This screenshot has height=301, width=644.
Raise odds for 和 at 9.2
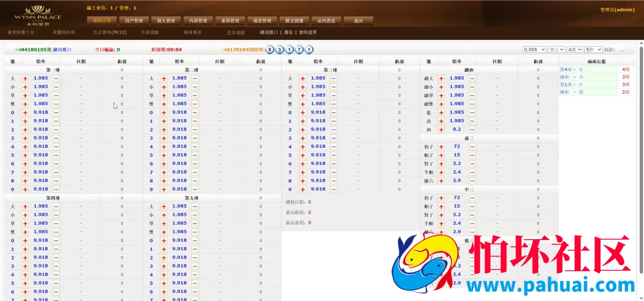pos(441,130)
